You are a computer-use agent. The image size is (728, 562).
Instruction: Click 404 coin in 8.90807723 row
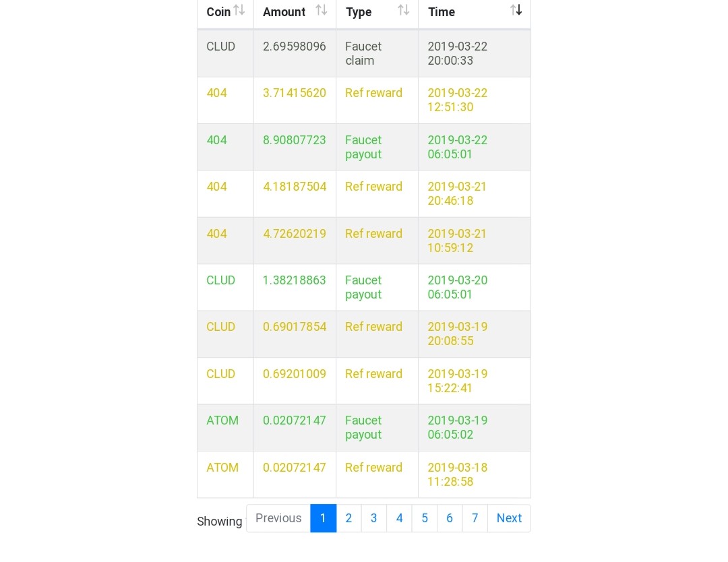click(x=217, y=140)
